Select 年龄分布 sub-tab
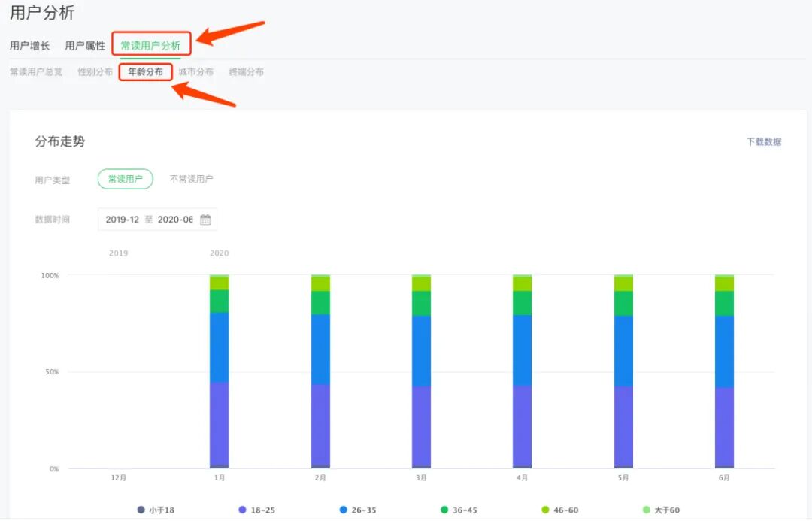 pyautogui.click(x=146, y=72)
